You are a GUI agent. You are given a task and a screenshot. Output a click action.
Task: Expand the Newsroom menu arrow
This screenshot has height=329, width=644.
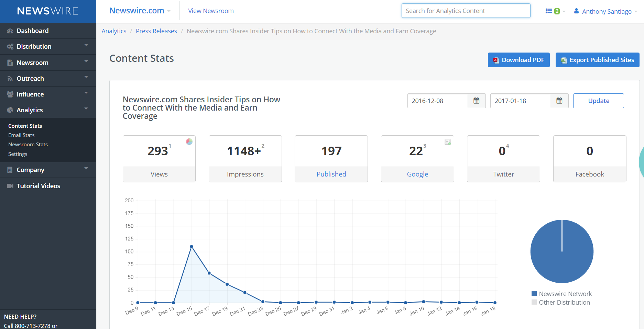point(86,61)
